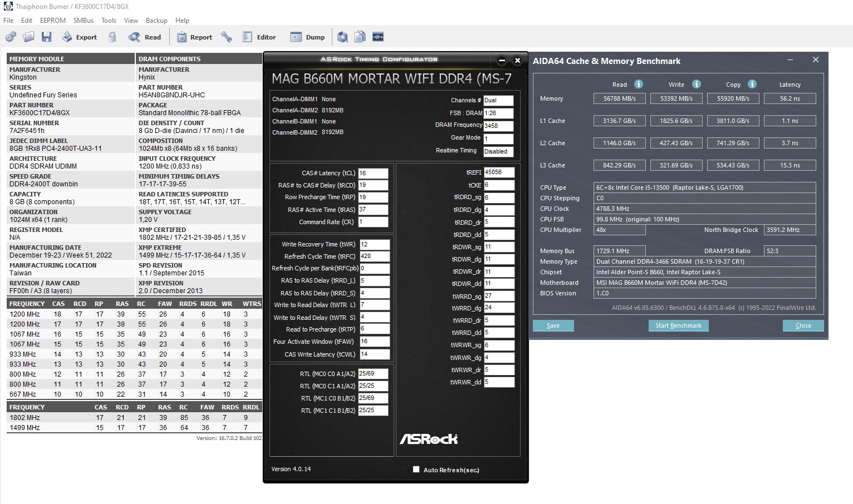
Task: Click the Gear Mode field
Action: (x=498, y=139)
